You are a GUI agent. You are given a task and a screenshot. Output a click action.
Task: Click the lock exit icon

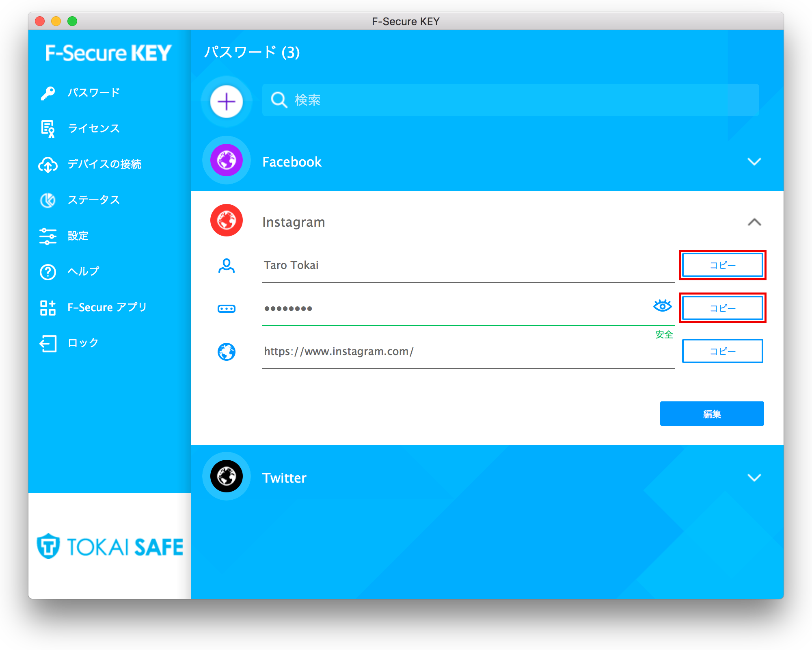point(48,343)
